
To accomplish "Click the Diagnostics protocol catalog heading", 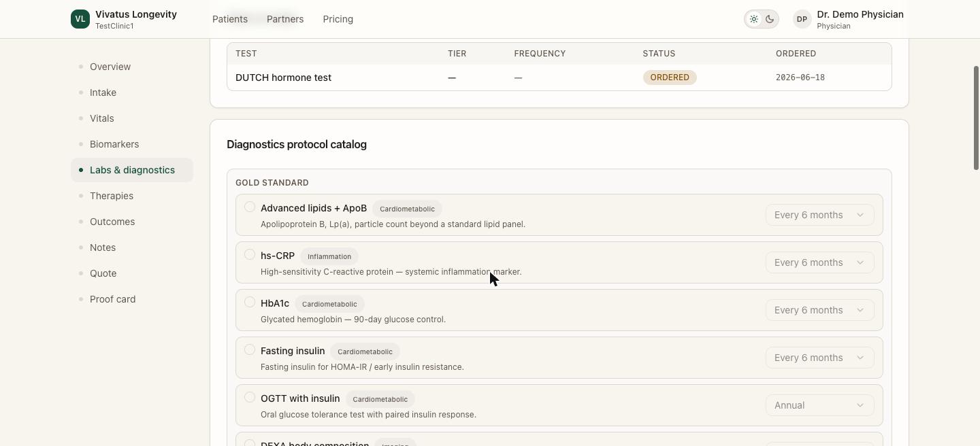I will (297, 144).
